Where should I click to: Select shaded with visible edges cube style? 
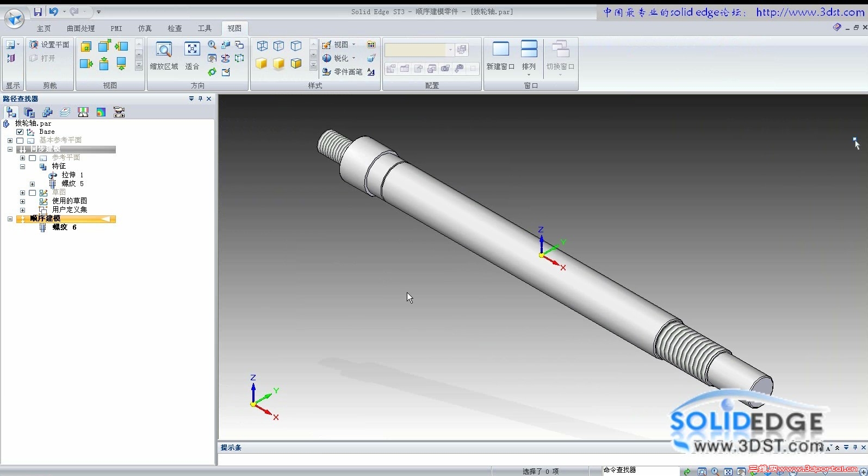click(x=296, y=64)
